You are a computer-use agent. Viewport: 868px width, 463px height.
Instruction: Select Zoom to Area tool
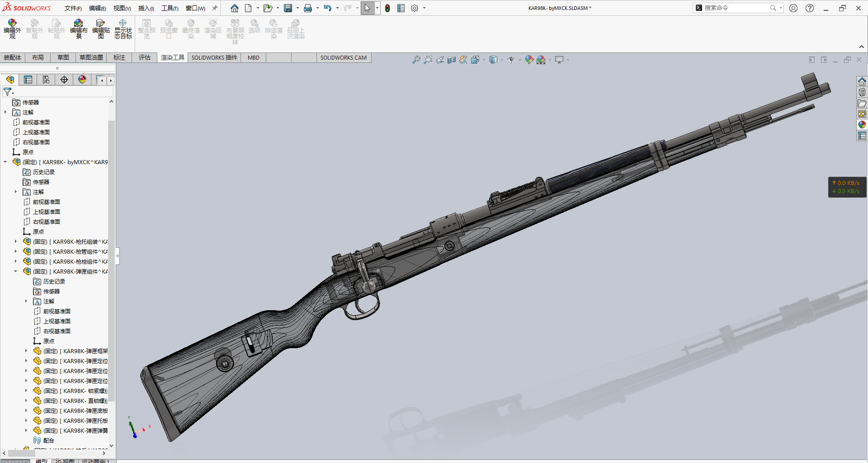[428, 60]
